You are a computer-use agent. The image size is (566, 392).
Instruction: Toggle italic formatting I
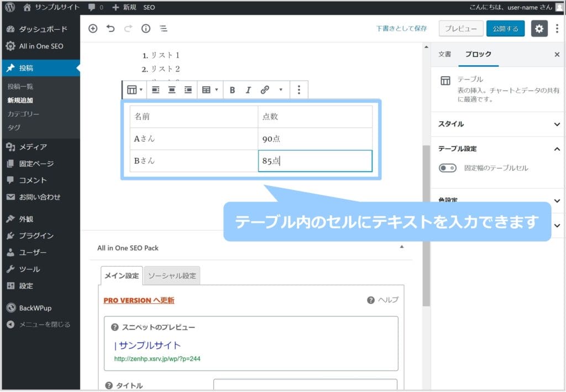248,90
